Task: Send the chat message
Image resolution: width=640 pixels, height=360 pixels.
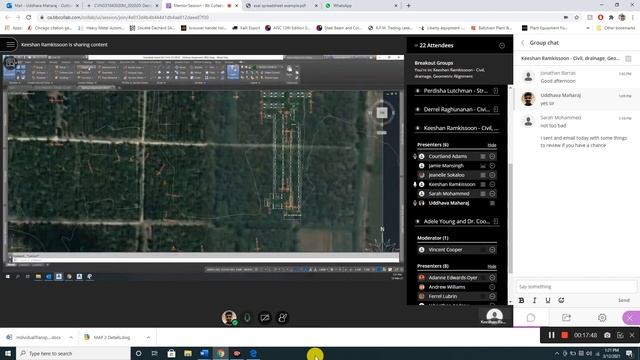Action: tap(624, 300)
